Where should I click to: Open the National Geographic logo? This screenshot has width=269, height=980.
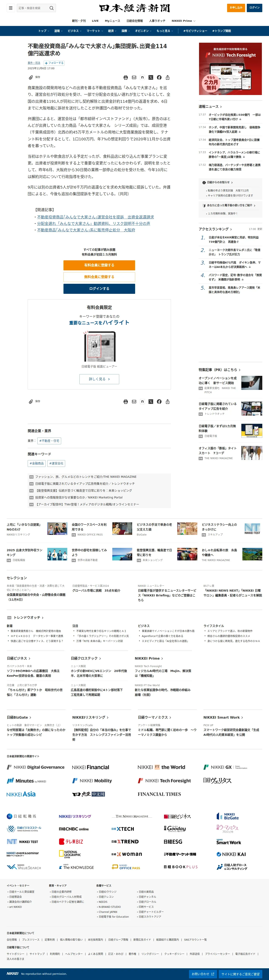click(70, 854)
